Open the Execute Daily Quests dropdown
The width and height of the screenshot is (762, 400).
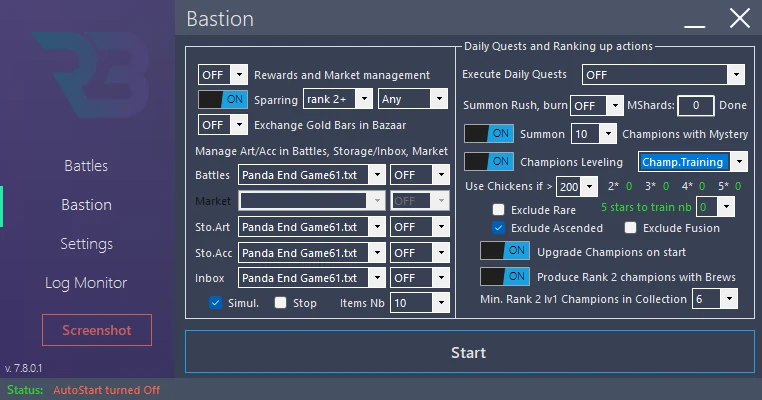coord(663,75)
